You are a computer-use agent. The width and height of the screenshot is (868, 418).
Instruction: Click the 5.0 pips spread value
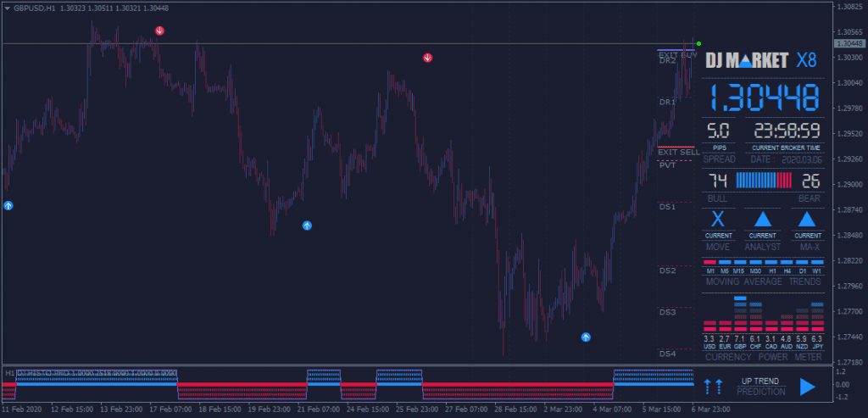pos(718,131)
